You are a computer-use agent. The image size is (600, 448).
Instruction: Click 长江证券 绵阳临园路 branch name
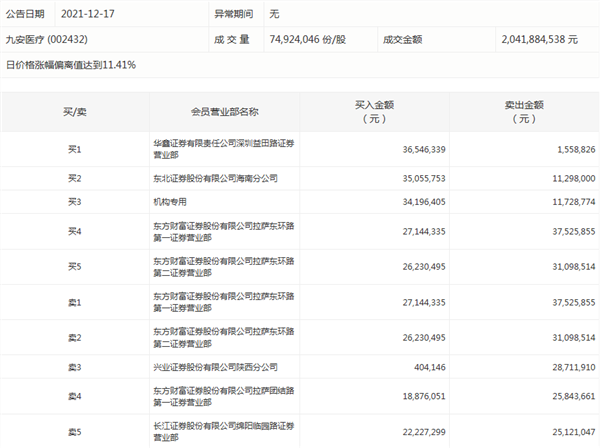point(224,432)
